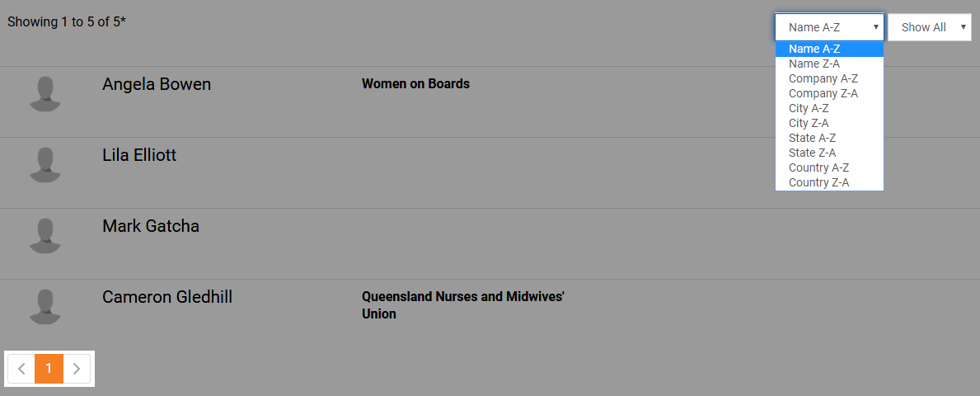This screenshot has width=980, height=396.
Task: Click Lila Elliott's avatar icon
Action: [x=45, y=165]
